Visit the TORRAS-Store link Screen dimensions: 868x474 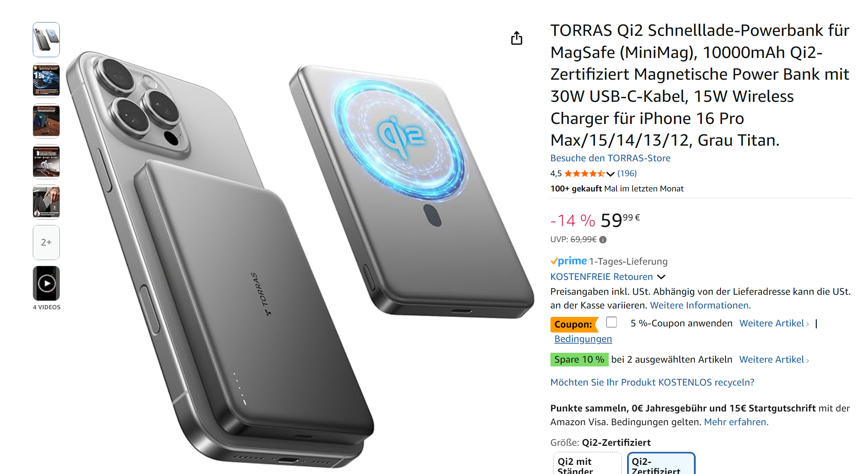click(610, 158)
